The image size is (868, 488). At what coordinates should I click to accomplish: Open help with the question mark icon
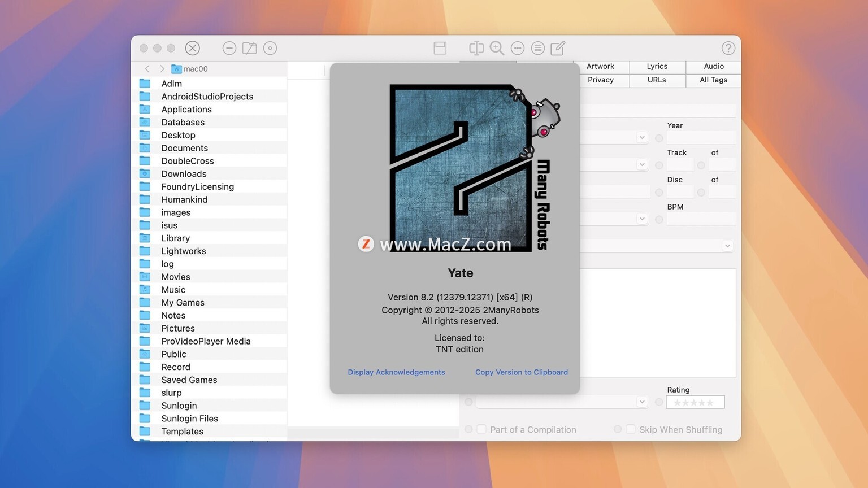[728, 49]
